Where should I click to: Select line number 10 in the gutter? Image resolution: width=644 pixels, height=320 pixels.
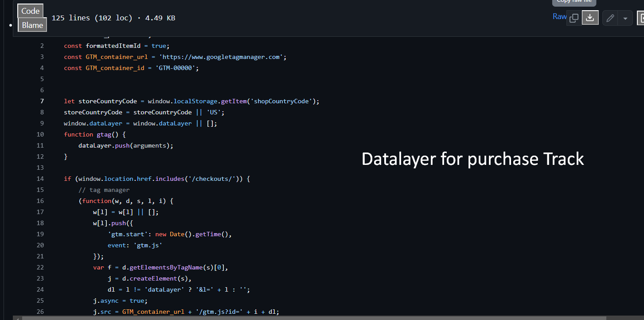tap(40, 134)
